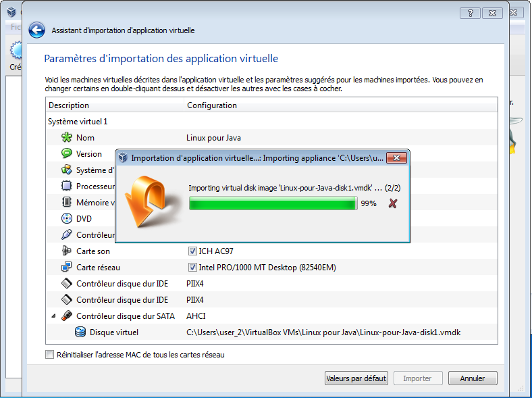Select the green star Nom icon
This screenshot has width=532, height=398.
[66, 137]
